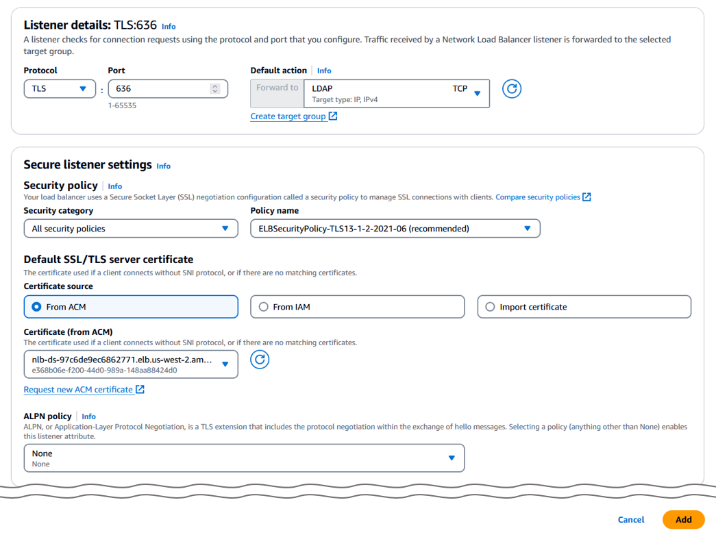716x537 pixels.
Task: Open the Protocol TLS dropdown
Action: [60, 89]
